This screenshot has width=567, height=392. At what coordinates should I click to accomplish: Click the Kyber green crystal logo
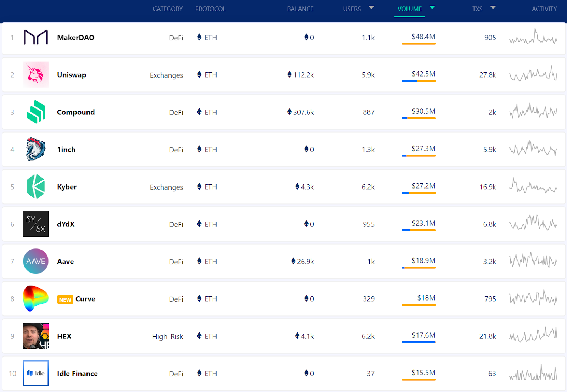36,186
